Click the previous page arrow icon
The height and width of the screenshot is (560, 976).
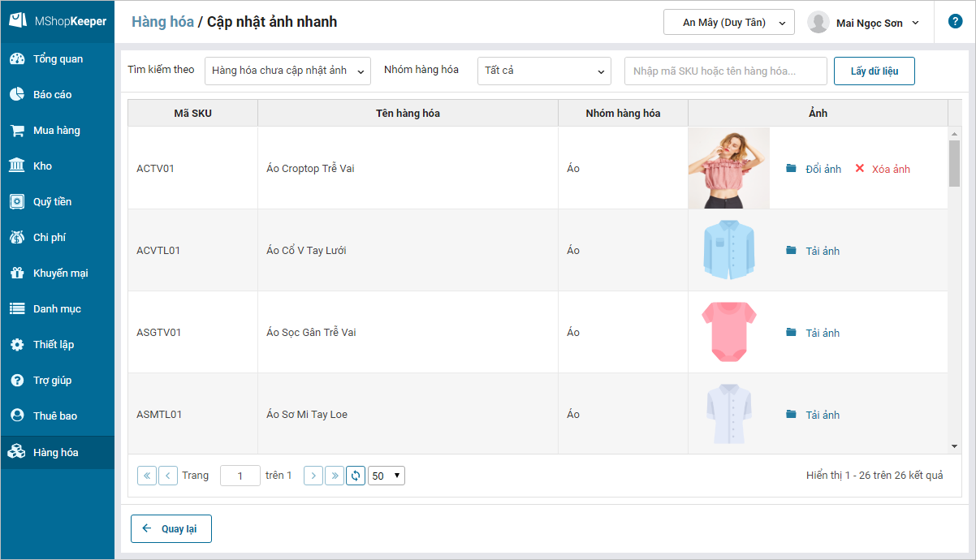[x=168, y=476]
